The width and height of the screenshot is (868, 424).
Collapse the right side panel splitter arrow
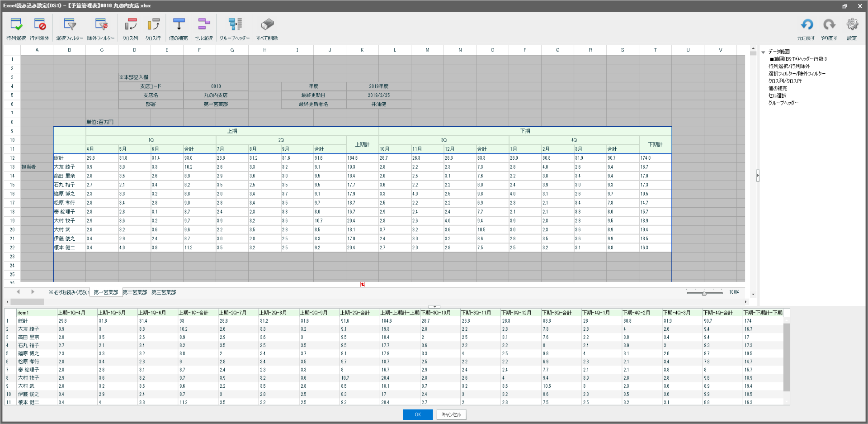(758, 176)
